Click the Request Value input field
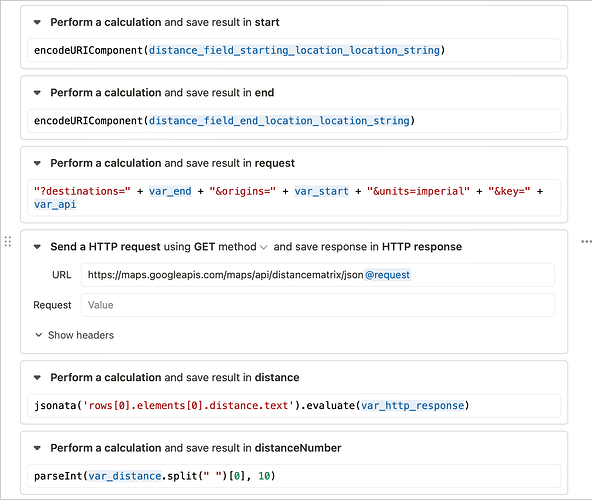 point(318,305)
